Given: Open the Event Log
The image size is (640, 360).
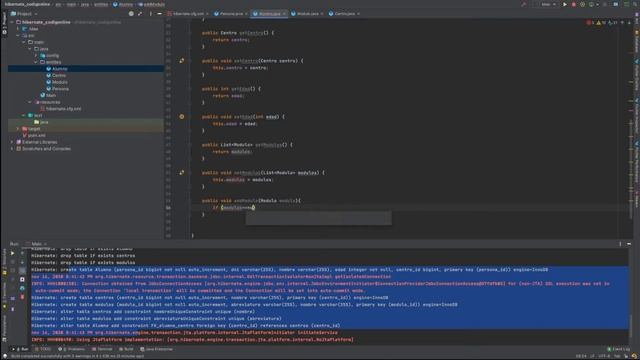Looking at the screenshot, I should pos(618,349).
